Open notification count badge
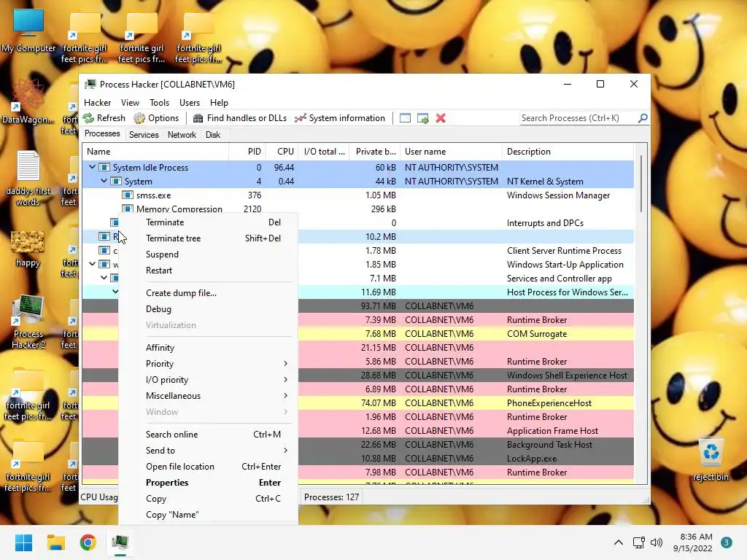The height and width of the screenshot is (560, 747). click(726, 542)
